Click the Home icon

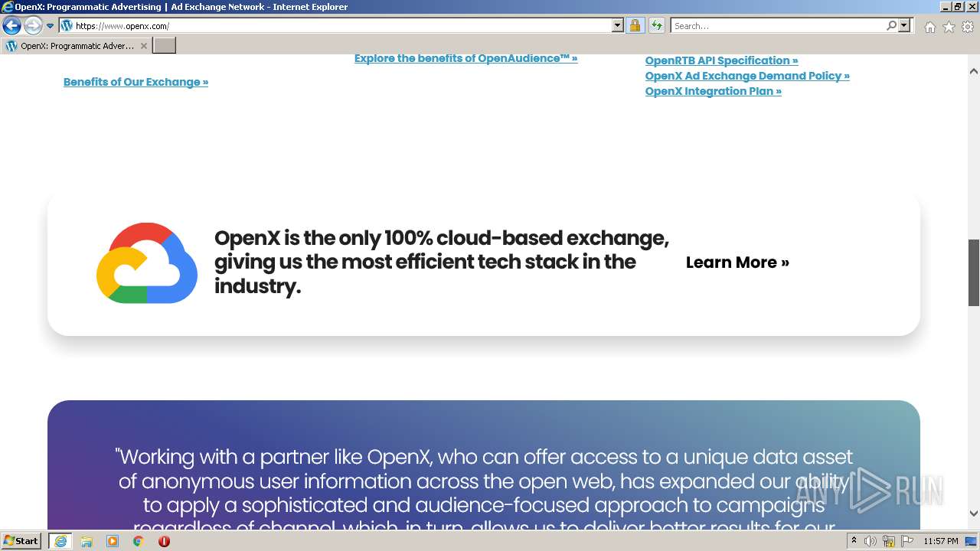(929, 27)
